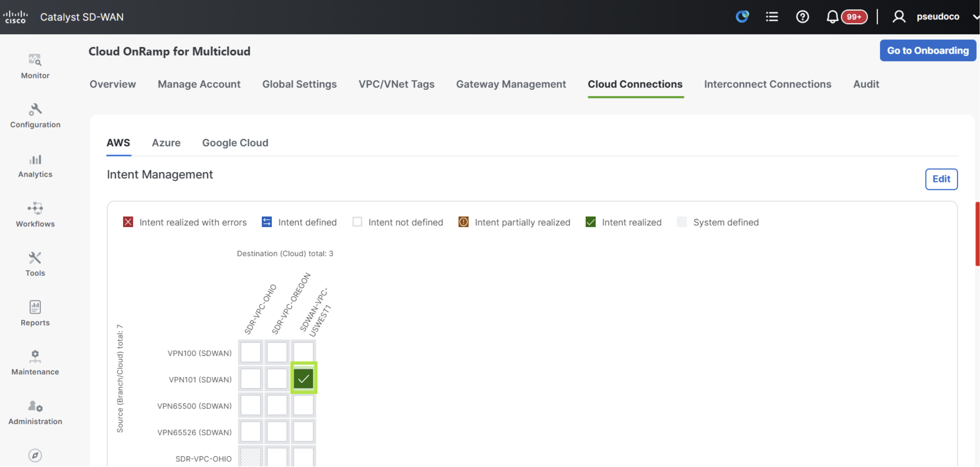Select VPN65526 to SDWAN-VPC-USWEST1 cell
Screen dimensions: 980x467
[x=303, y=432]
